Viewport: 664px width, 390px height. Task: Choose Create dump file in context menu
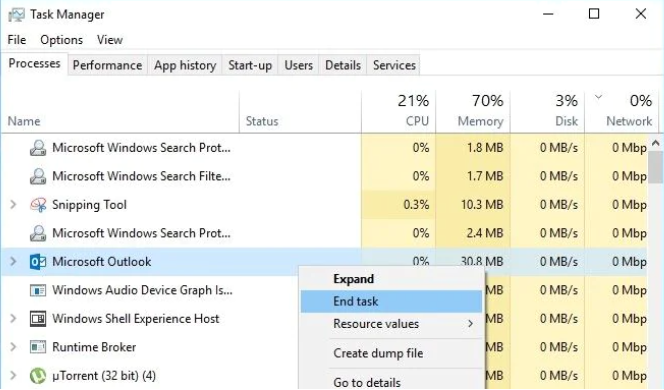(391, 353)
